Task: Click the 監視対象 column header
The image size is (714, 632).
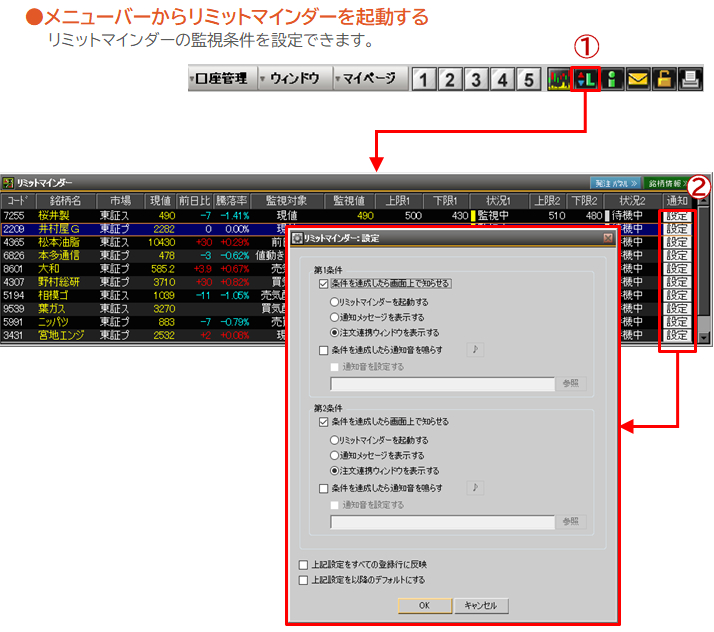Action: click(287, 201)
